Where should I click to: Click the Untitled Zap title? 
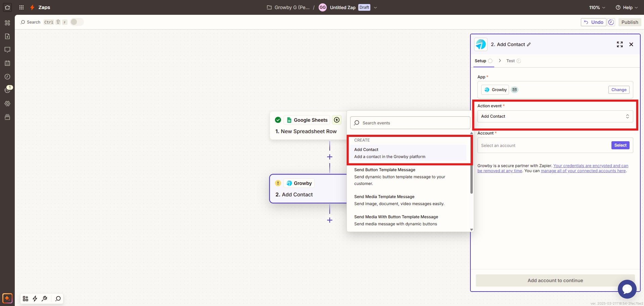[x=342, y=7]
